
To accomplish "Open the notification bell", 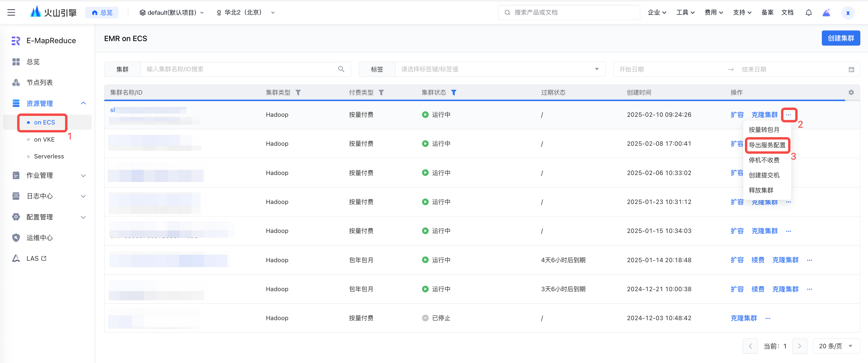I will click(808, 12).
